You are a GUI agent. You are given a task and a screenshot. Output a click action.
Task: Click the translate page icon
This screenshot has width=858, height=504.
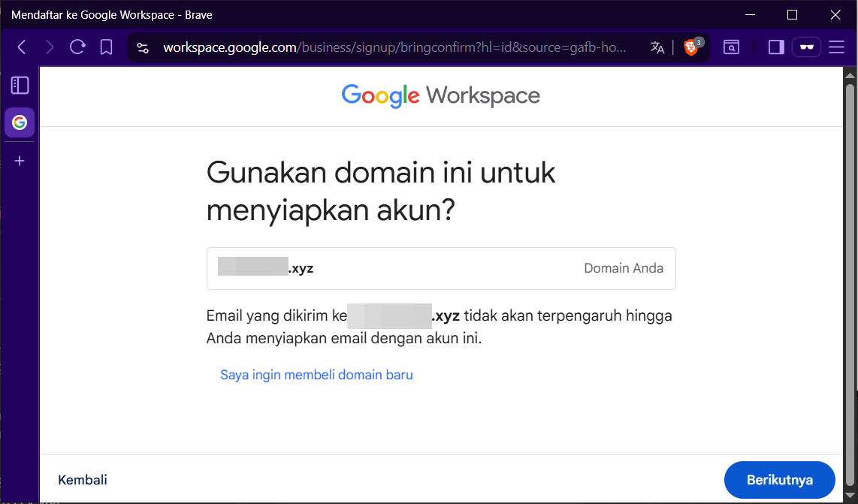(657, 47)
